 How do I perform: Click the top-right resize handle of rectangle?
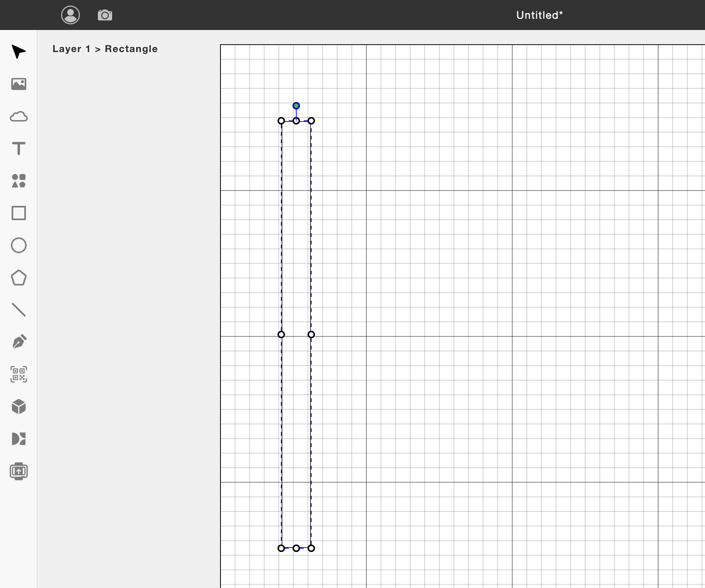click(311, 121)
